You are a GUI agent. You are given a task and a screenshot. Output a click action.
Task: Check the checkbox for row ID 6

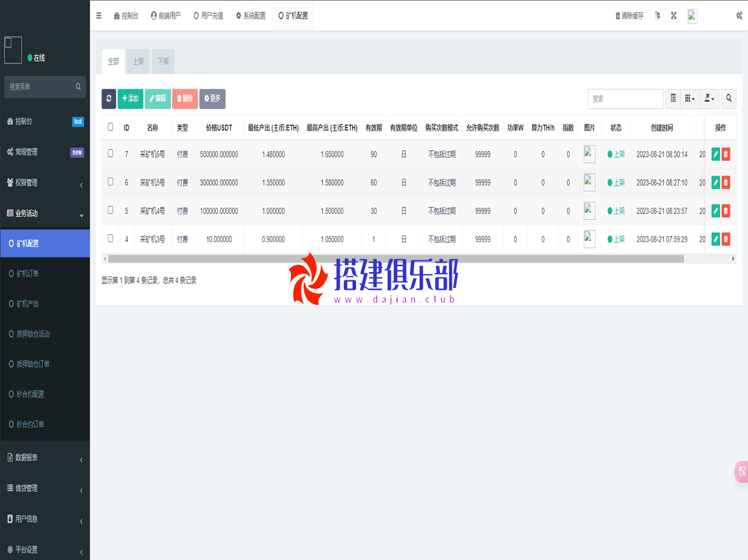(110, 182)
